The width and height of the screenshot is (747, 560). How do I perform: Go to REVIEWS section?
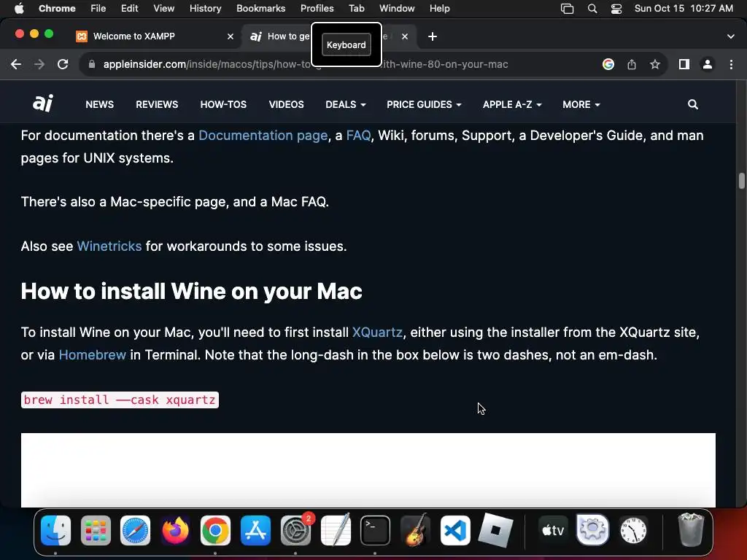[157, 104]
